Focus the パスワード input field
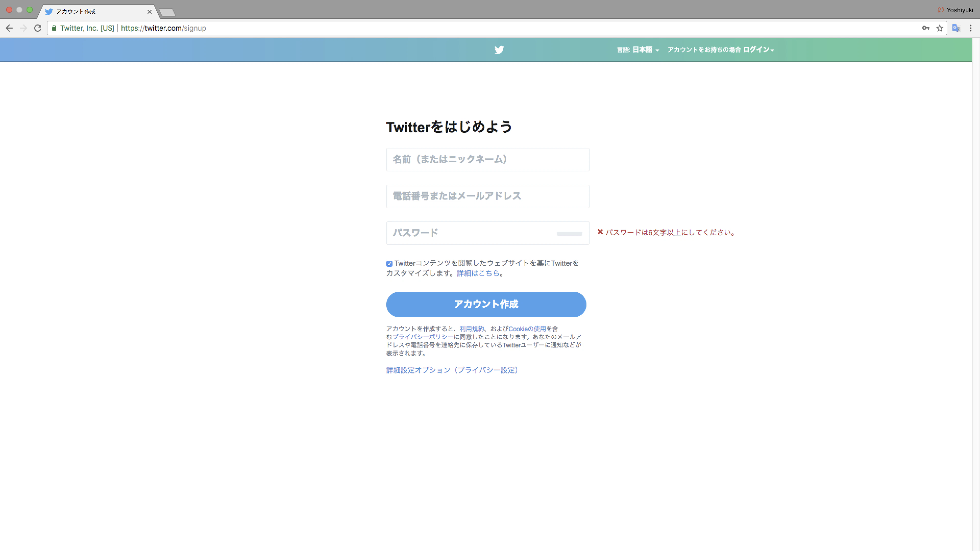 [x=488, y=233]
